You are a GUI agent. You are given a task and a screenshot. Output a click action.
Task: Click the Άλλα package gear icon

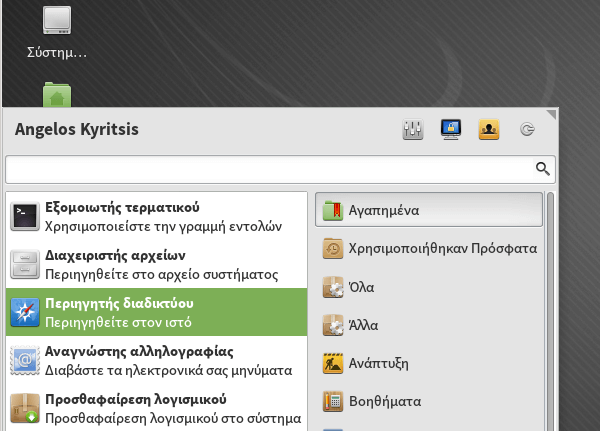333,325
